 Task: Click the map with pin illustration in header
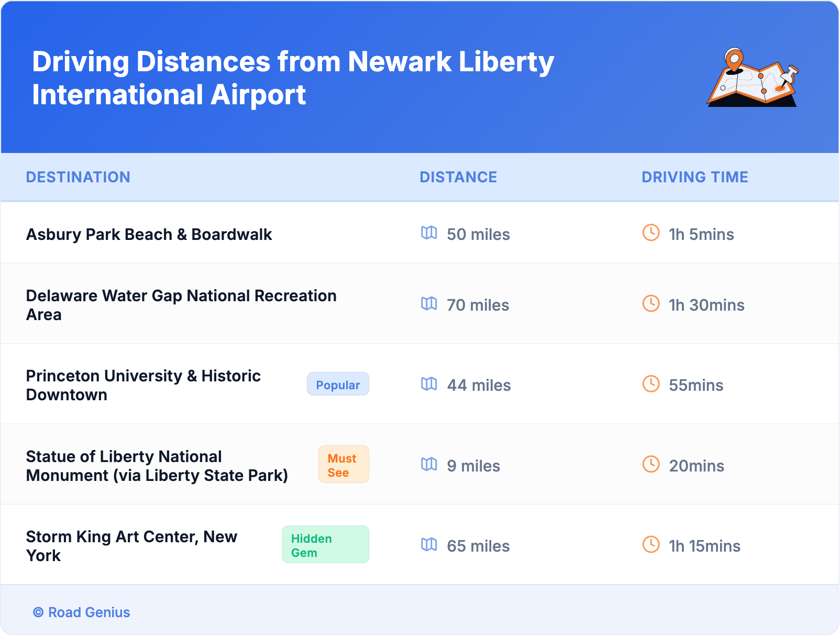[753, 78]
